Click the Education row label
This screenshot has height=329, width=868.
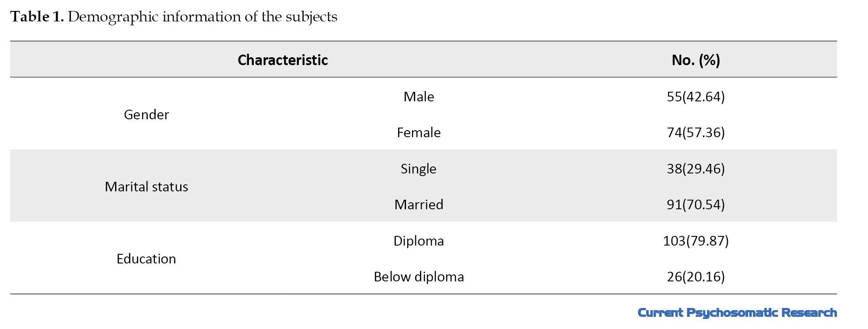coord(146,259)
